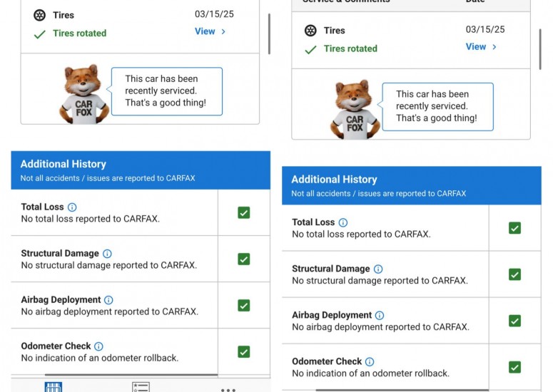The image size is (553, 392).
Task: Open Structural Damage info icon in left screenshot
Action: click(107, 254)
